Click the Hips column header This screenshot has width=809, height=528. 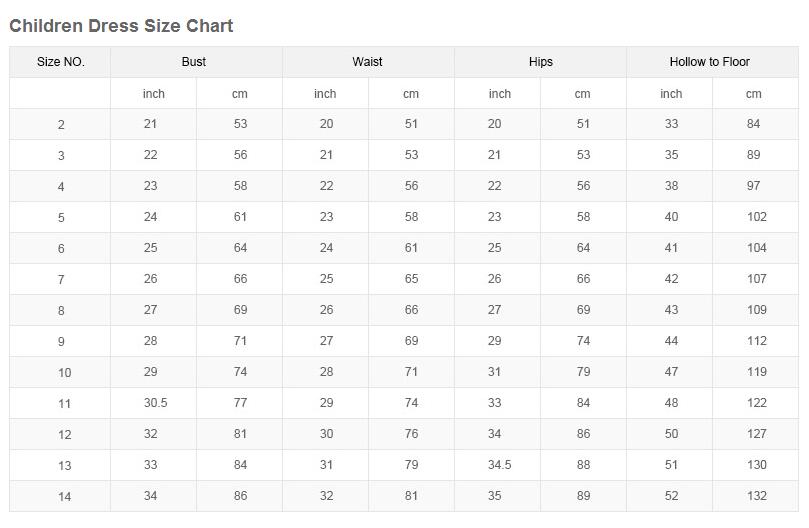pyautogui.click(x=540, y=62)
